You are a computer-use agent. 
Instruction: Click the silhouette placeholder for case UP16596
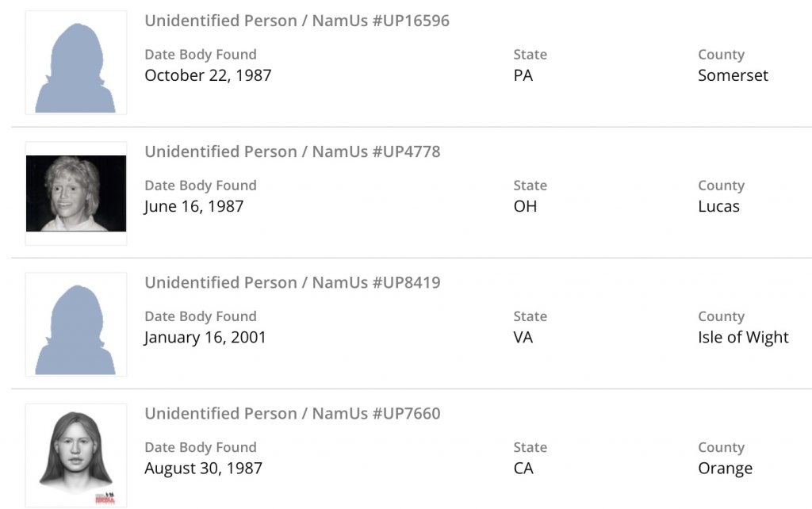click(x=76, y=62)
